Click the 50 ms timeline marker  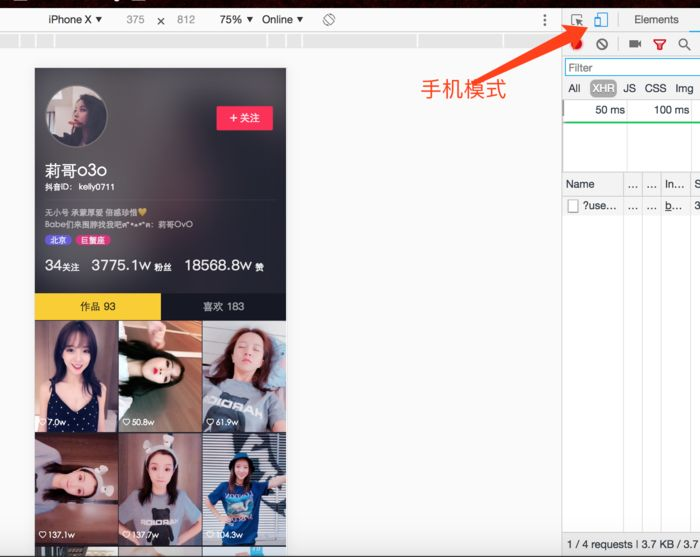coord(610,110)
